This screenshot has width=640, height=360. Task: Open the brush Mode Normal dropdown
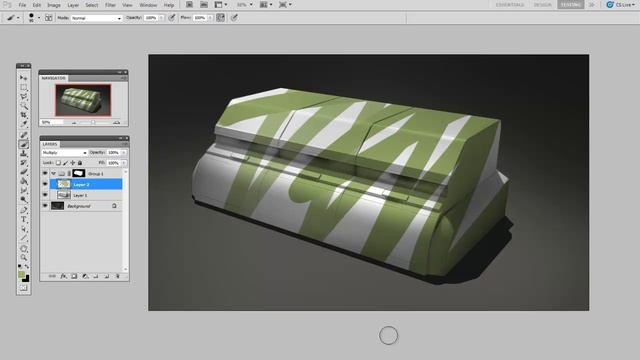tap(96, 18)
